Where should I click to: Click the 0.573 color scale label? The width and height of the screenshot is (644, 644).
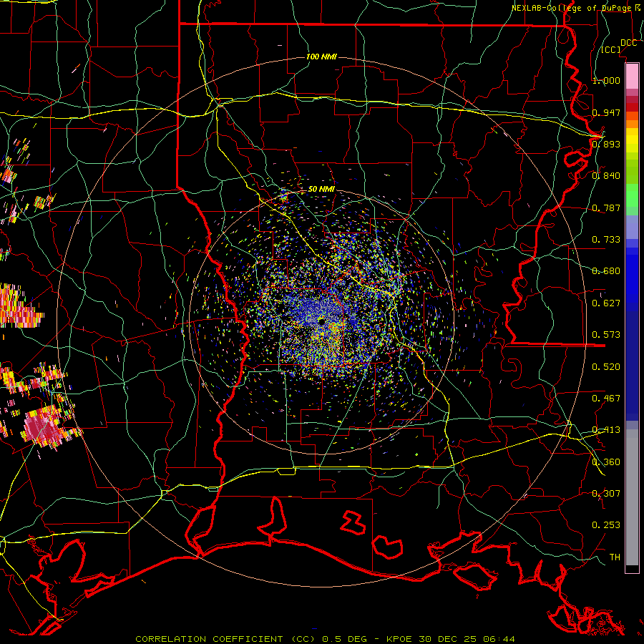[x=606, y=335]
